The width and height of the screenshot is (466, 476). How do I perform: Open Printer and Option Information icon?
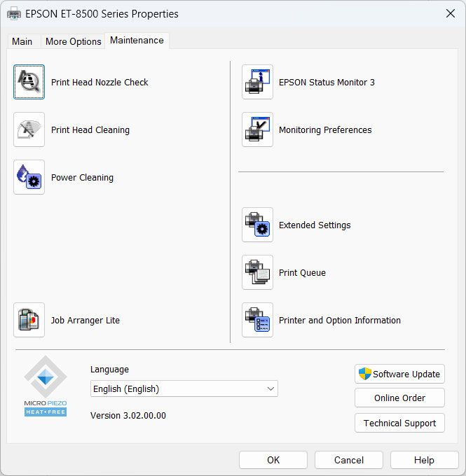click(257, 320)
